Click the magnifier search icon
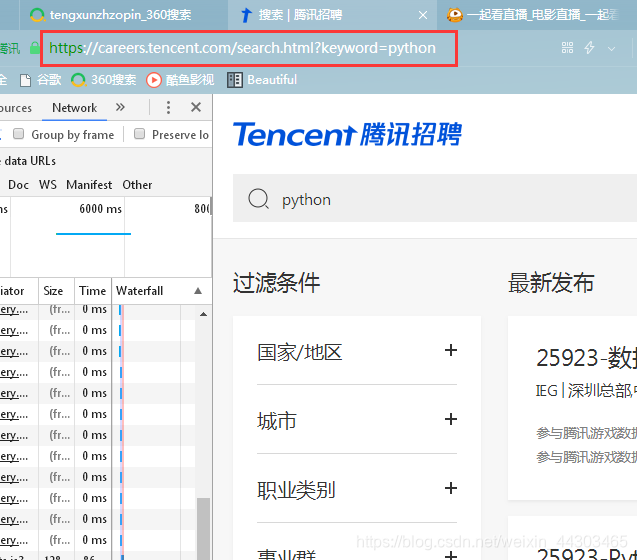The height and width of the screenshot is (560, 637). 259,199
